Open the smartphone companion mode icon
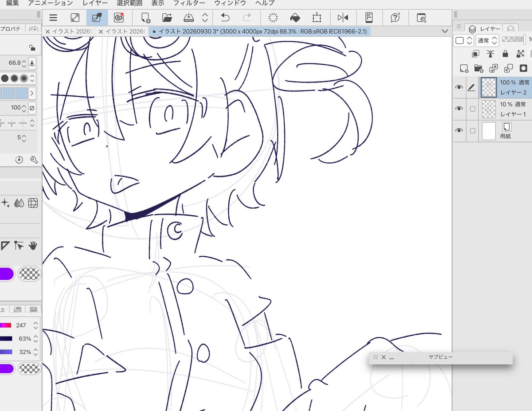This screenshot has width=532, height=411. click(369, 18)
